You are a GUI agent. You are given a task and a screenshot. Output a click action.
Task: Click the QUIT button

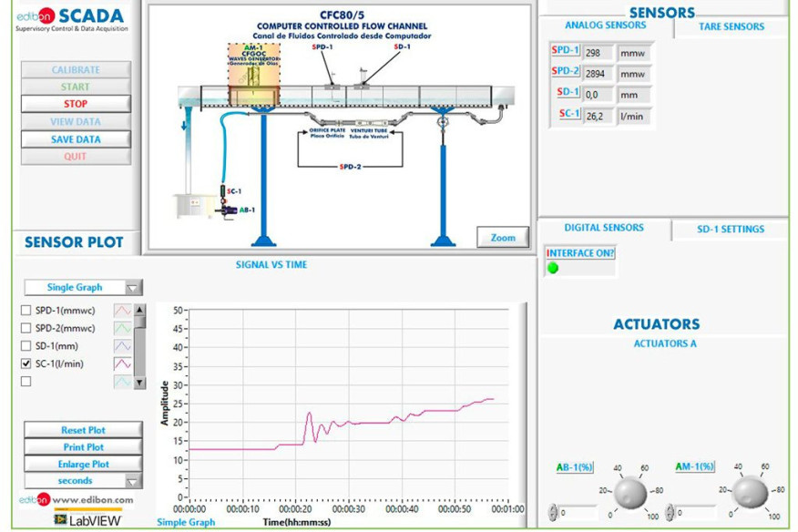(x=76, y=157)
